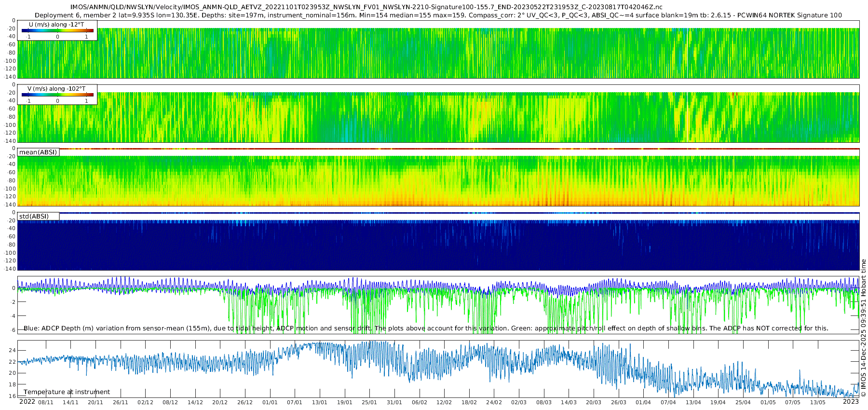Image resolution: width=868 pixels, height=410 pixels.
Task: Select the mean(ABSI) panel label
Action: [x=38, y=152]
